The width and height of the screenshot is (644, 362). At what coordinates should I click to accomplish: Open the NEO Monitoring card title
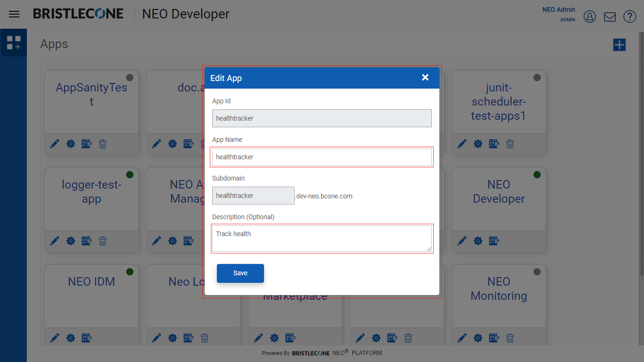click(499, 289)
